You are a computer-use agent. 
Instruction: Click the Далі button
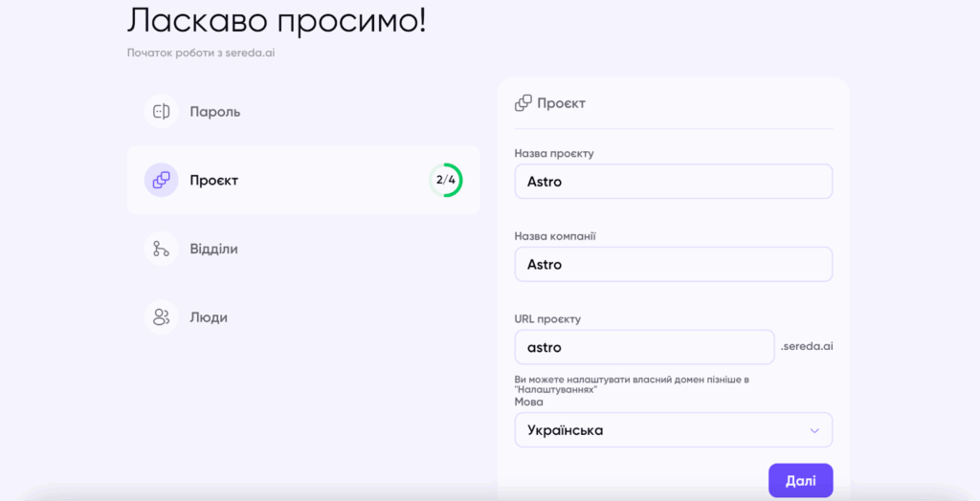[801, 480]
